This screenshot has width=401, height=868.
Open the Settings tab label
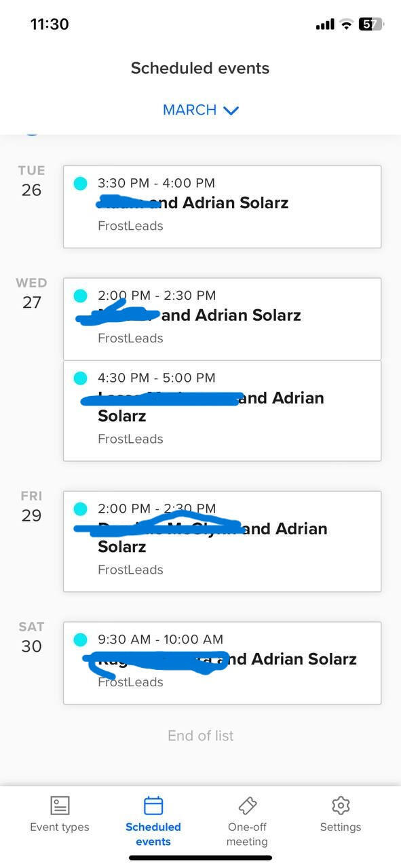(x=341, y=827)
